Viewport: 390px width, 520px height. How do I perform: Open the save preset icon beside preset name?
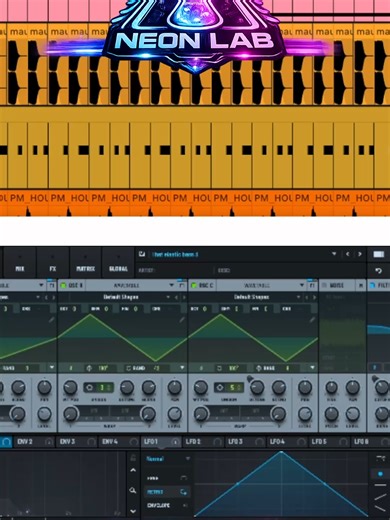coord(142,254)
